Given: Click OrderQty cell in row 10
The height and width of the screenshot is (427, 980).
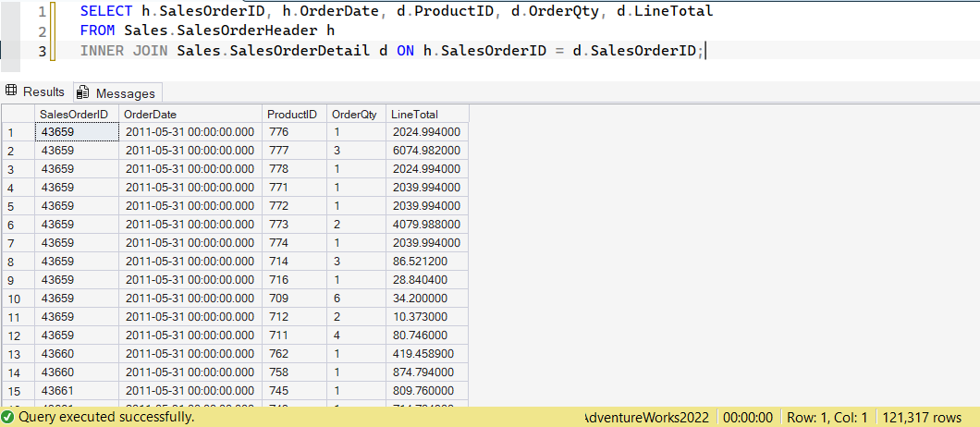Looking at the screenshot, I should 356,299.
